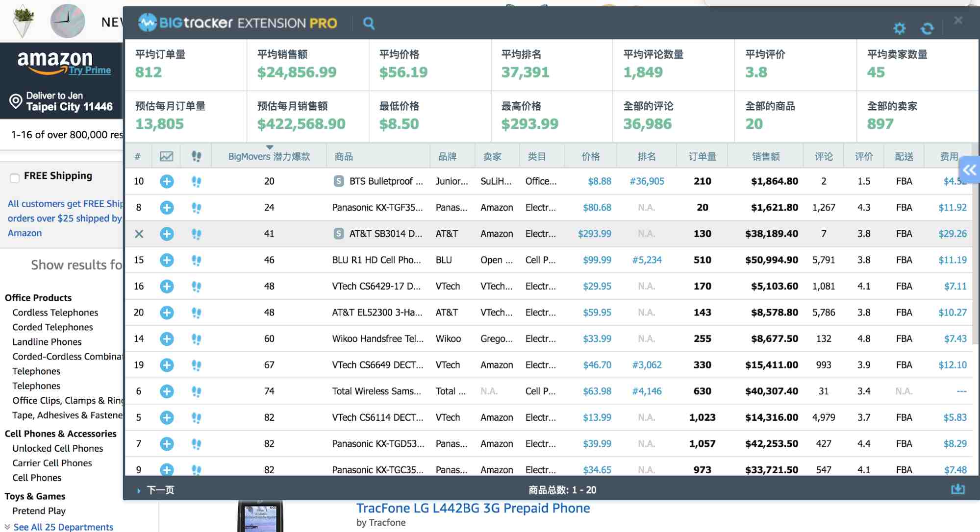Click the S badge on AT&T SB3014
The image size is (980, 532).
338,234
